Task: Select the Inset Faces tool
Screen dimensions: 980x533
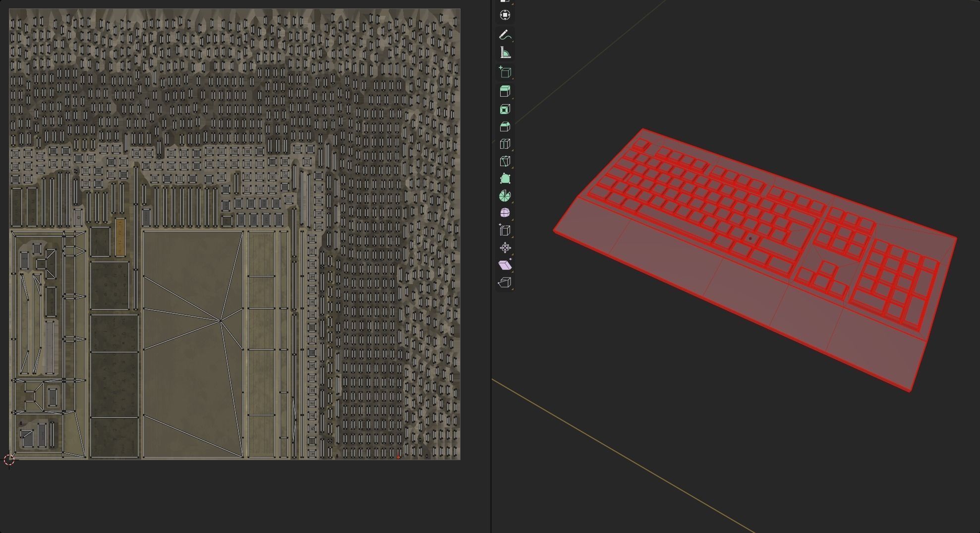Action: tap(505, 109)
